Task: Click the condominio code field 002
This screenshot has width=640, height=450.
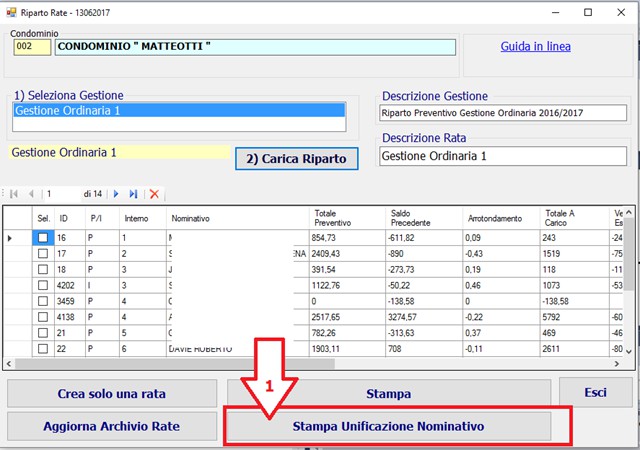Action: pyautogui.click(x=32, y=47)
